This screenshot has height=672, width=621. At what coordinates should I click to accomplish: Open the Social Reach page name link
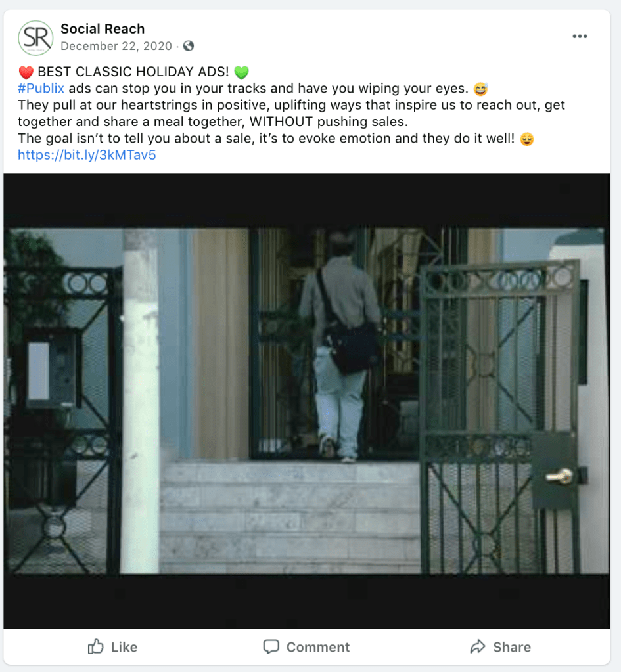pos(103,29)
